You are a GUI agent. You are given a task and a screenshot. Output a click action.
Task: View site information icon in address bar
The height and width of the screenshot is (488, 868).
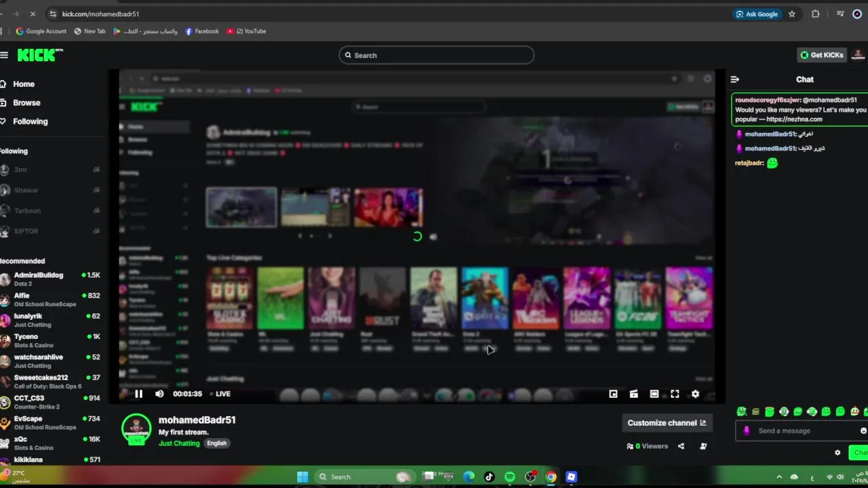click(52, 14)
